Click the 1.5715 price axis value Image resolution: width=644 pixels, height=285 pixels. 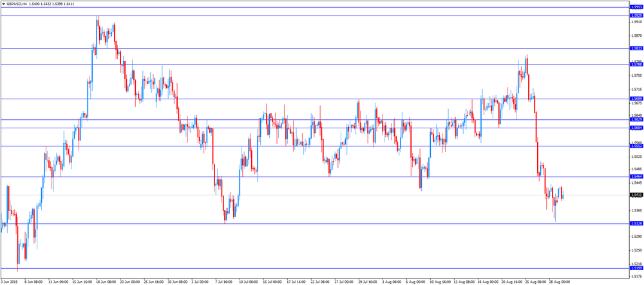point(637,89)
